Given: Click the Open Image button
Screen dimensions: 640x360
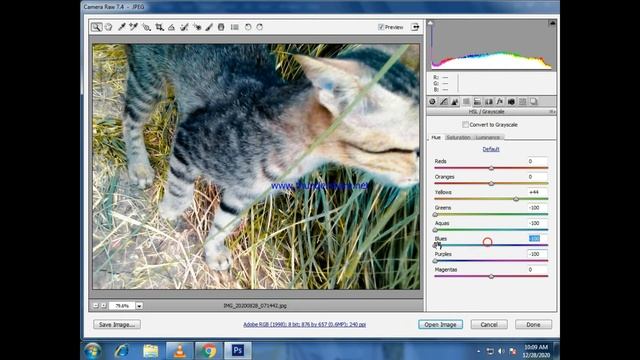Looking at the screenshot, I should 440,324.
